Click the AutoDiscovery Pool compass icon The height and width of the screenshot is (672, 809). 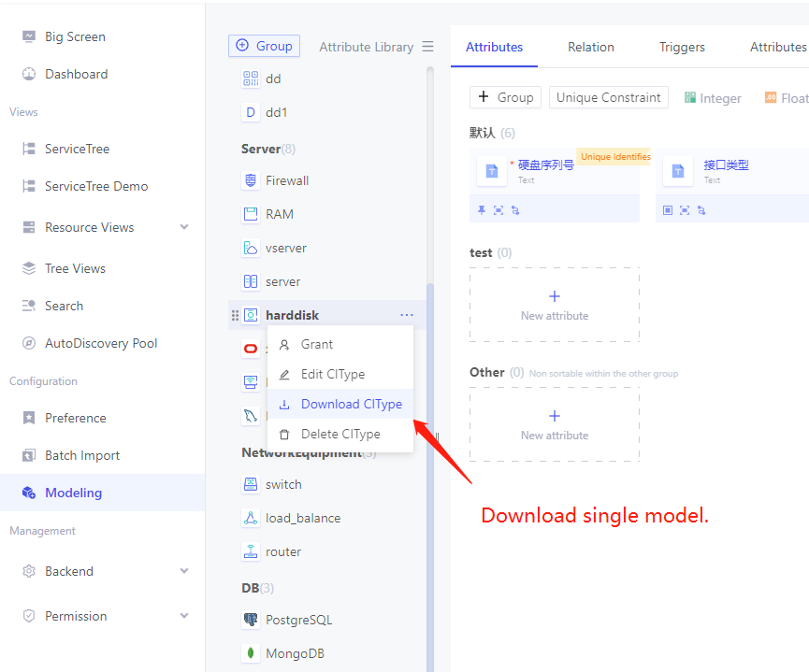click(x=29, y=343)
